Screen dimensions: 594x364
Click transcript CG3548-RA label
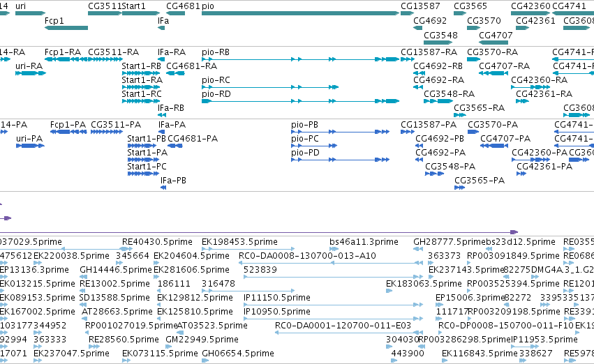pos(449,94)
